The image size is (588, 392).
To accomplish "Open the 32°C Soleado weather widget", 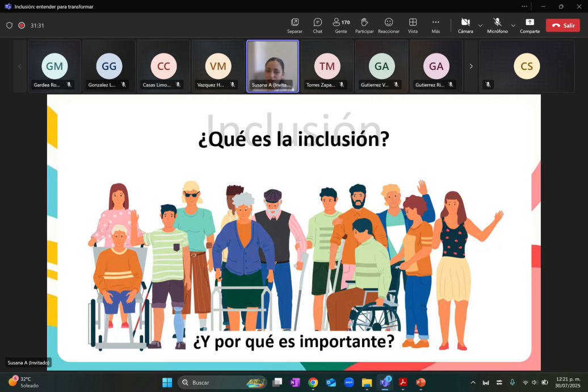I will pyautogui.click(x=22, y=382).
